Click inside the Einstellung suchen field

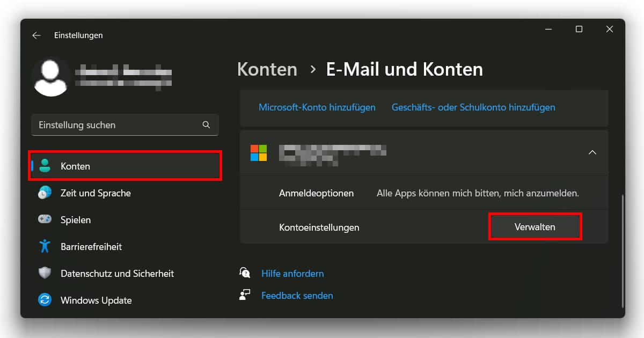pyautogui.click(x=107, y=124)
